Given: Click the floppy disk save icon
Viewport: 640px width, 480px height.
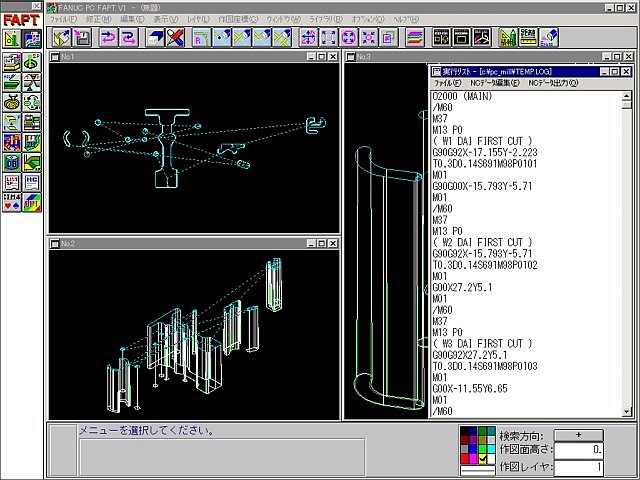Looking at the screenshot, I should coord(82,37).
